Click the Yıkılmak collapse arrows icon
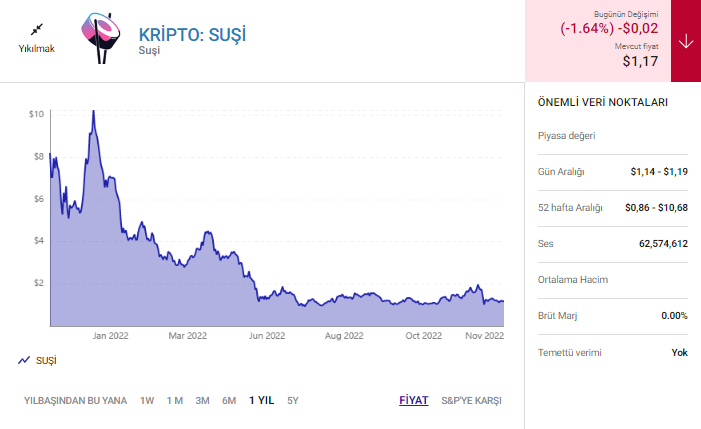Screen dimensions: 701x429 37,29
